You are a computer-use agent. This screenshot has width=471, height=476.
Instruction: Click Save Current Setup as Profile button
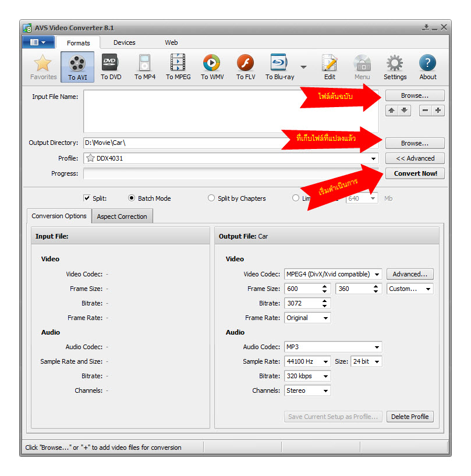[x=333, y=417]
